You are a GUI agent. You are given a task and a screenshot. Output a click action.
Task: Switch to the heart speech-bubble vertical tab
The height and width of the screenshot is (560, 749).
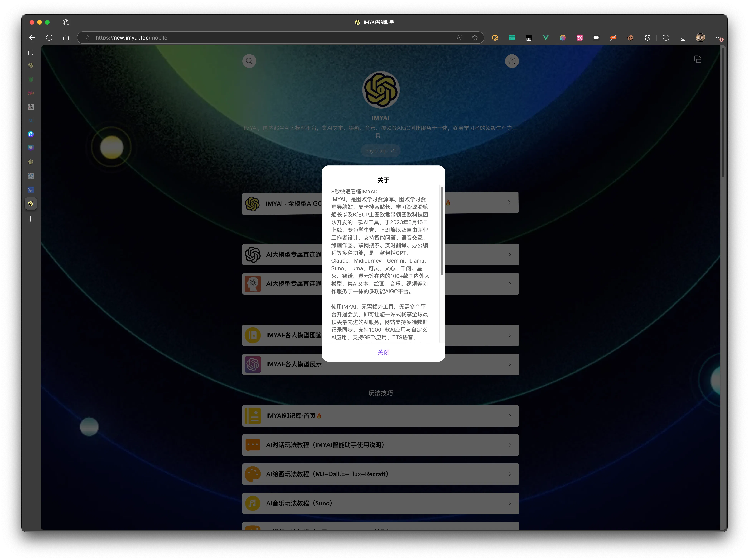(x=31, y=148)
